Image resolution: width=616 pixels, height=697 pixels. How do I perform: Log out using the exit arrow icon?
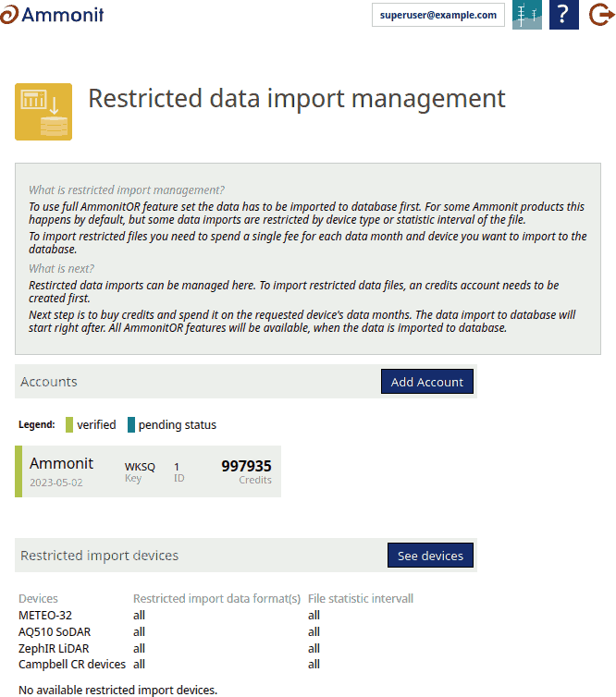601,15
